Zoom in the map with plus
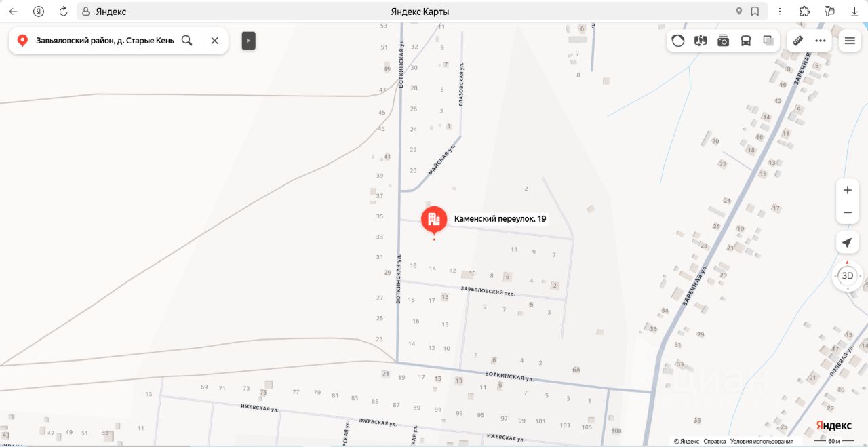This screenshot has width=868, height=447. (x=847, y=190)
